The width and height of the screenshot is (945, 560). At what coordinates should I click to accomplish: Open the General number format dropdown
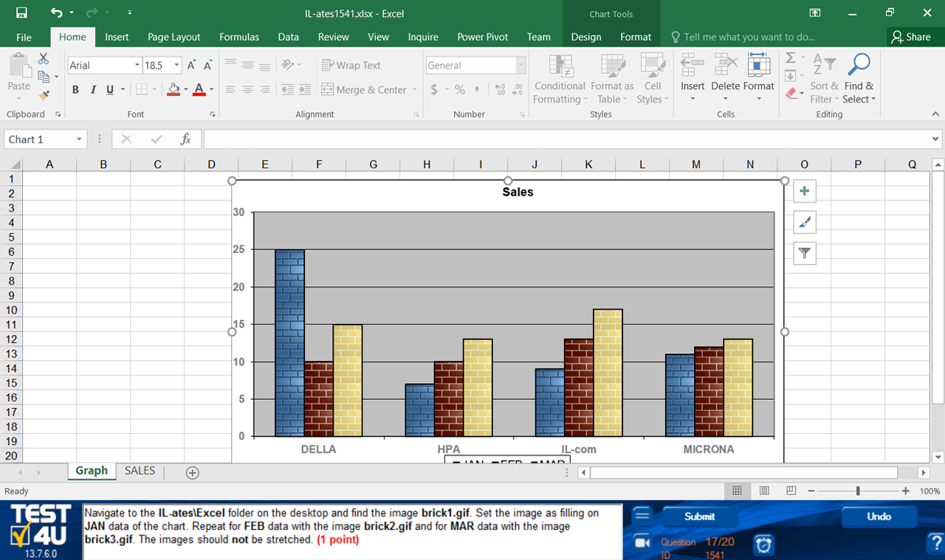click(x=520, y=65)
